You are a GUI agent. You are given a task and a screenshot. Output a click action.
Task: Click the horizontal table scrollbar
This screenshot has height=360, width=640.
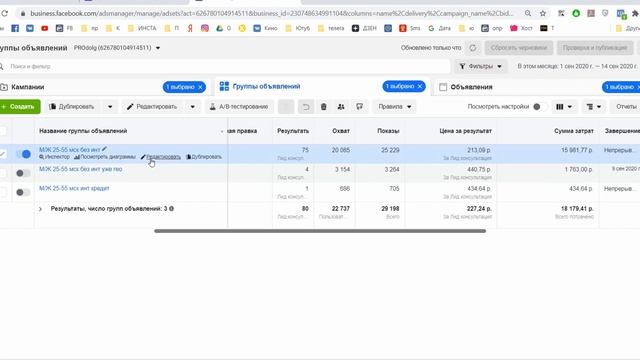tap(320, 231)
